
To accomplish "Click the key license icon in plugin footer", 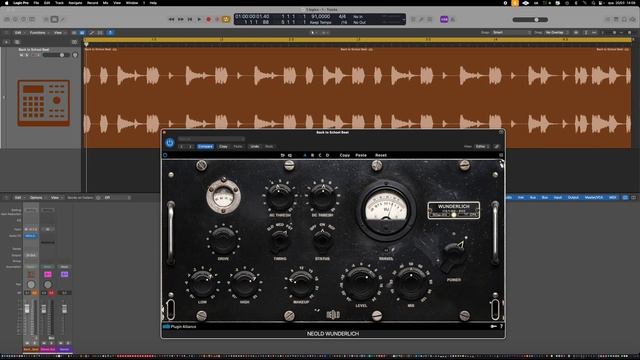I will tap(493, 327).
